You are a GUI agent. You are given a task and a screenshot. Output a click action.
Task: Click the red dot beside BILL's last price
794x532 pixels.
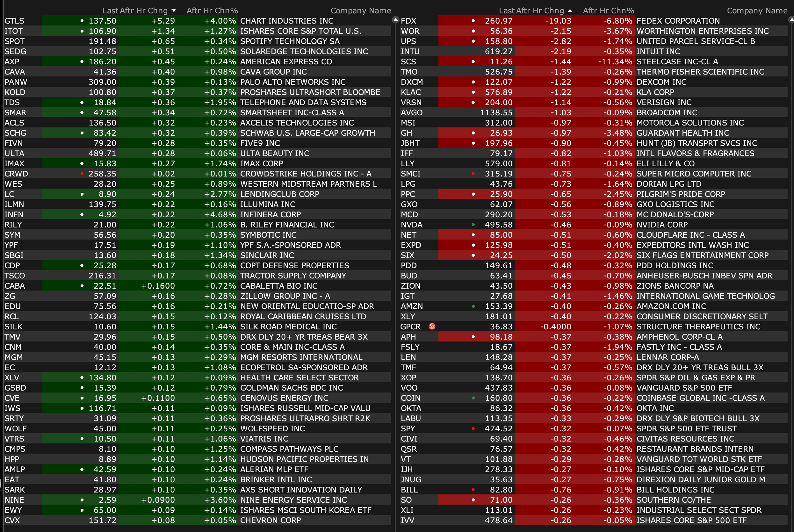tap(473, 490)
